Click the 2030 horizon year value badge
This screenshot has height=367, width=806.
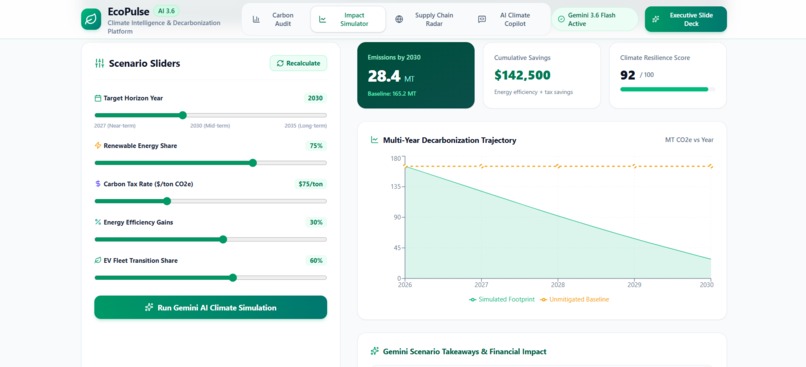pos(315,98)
